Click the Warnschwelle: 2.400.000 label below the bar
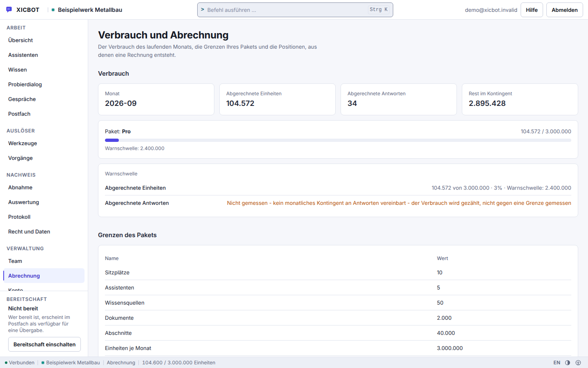The height and width of the screenshot is (368, 588). (x=135, y=148)
